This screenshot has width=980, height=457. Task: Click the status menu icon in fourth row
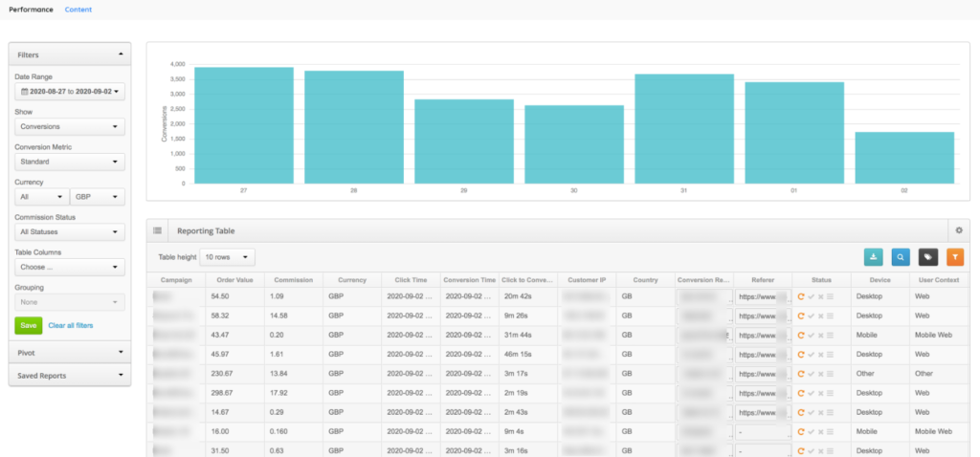tap(830, 354)
